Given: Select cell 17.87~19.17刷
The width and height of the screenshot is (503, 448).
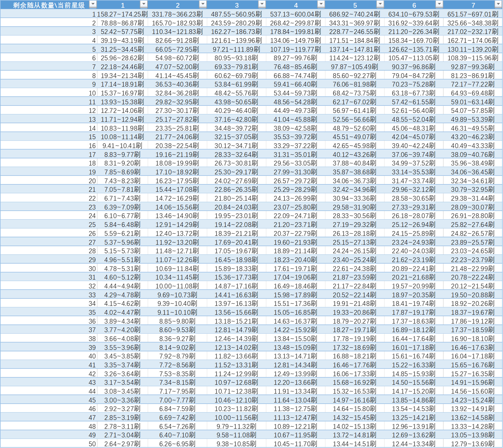Looking at the screenshot, I should 414,312.
